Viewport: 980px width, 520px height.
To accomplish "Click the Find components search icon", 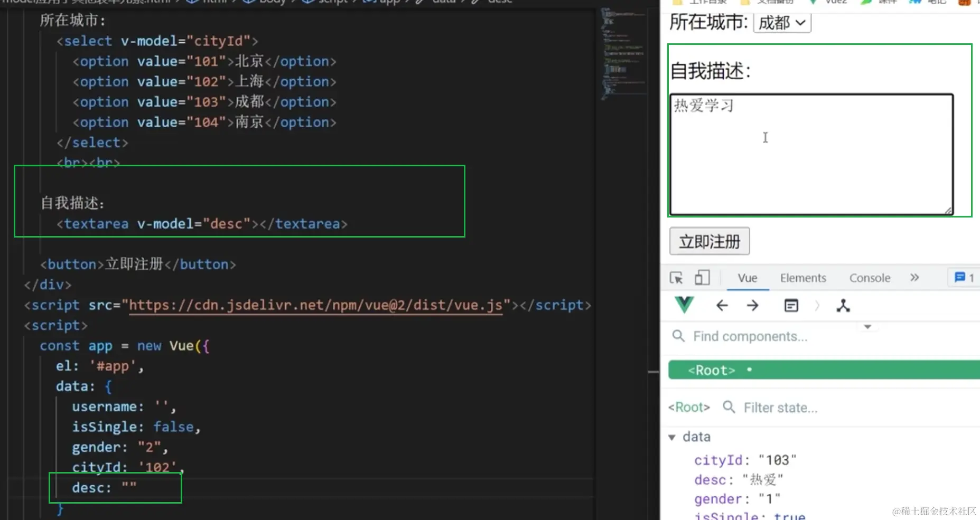I will coord(678,336).
